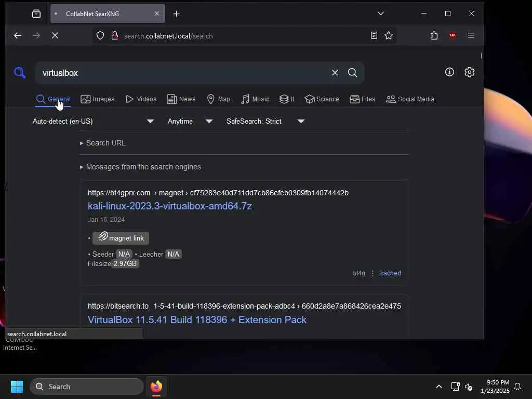The width and height of the screenshot is (532, 399).
Task: Open SafeSearch: Strict dropdown
Action: [265, 121]
